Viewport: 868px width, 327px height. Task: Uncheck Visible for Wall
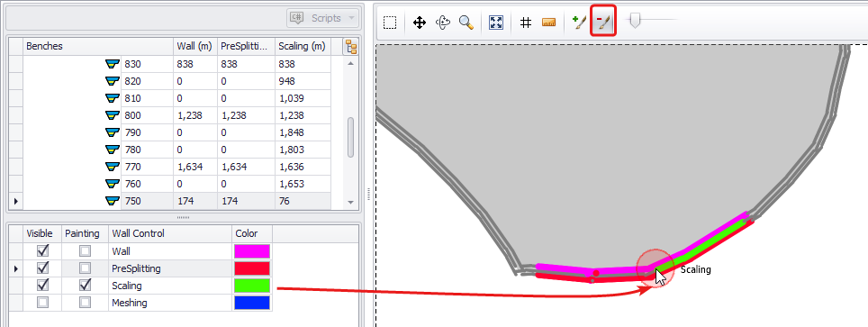[42, 251]
